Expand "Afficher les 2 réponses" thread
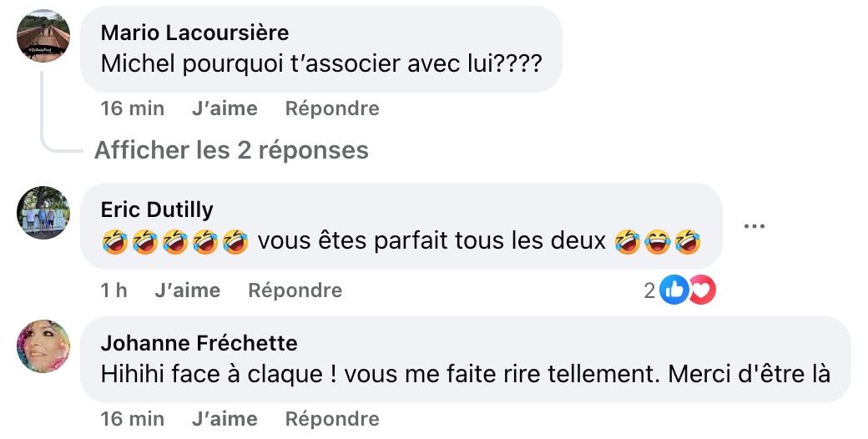The image size is (868, 439). point(231,150)
